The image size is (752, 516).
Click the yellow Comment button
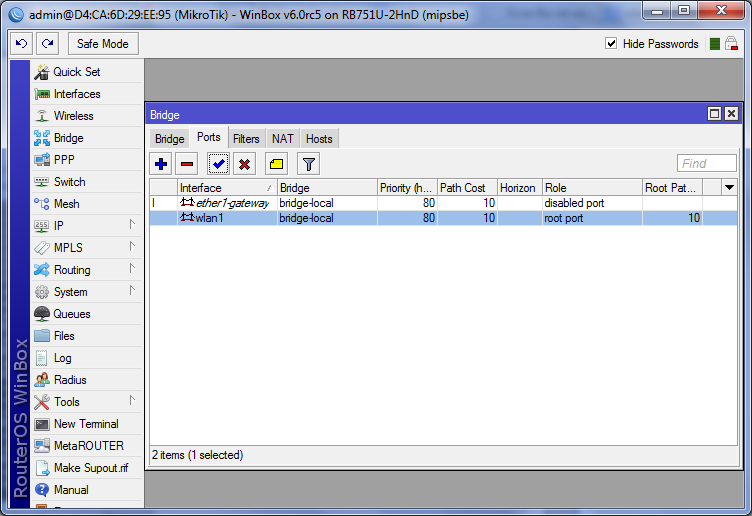276,164
